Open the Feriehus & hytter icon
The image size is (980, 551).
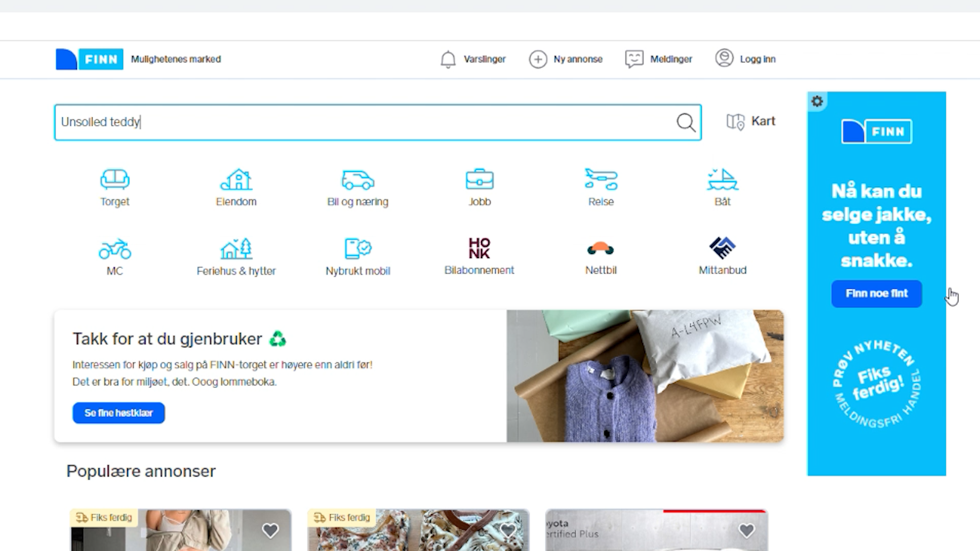[x=236, y=249]
